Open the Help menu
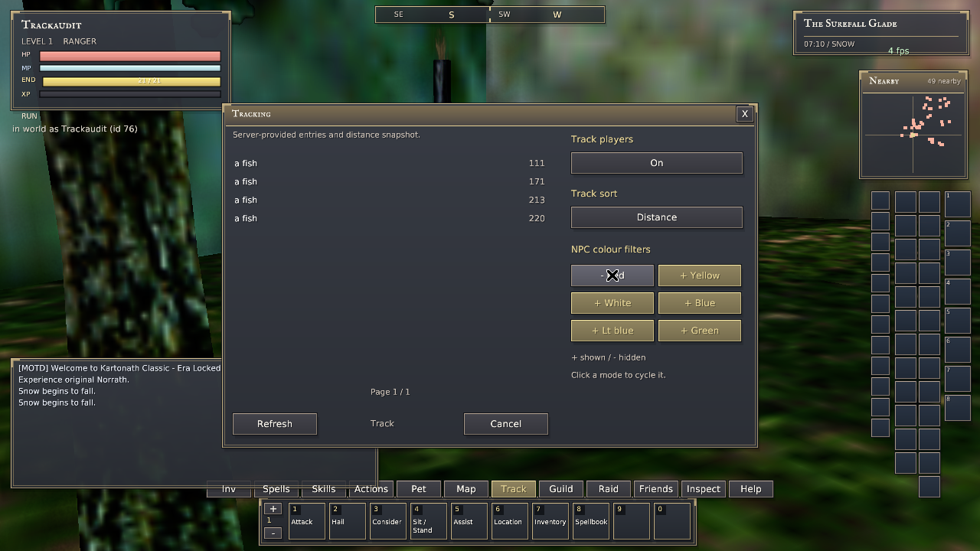The height and width of the screenshot is (551, 980). (751, 489)
